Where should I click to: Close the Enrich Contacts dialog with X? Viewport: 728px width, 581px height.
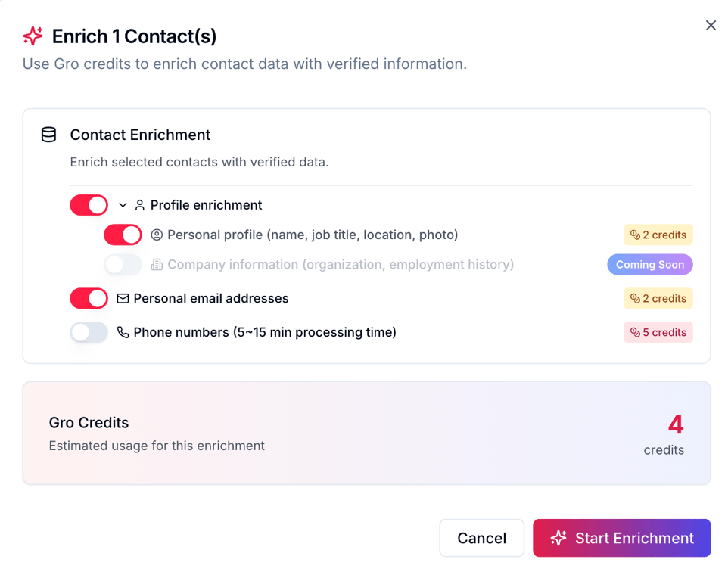[x=711, y=26]
